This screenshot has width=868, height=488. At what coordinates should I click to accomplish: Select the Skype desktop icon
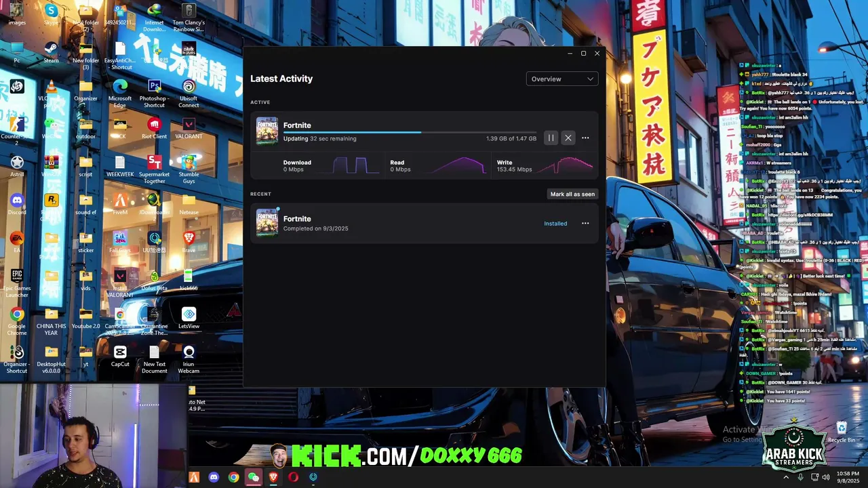pyautogui.click(x=51, y=15)
